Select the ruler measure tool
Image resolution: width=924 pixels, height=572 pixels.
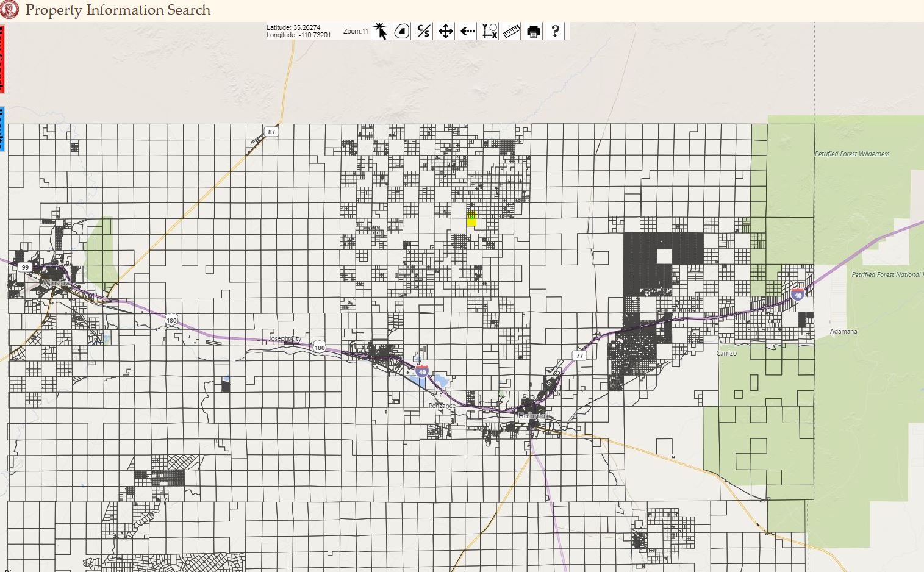pos(512,31)
